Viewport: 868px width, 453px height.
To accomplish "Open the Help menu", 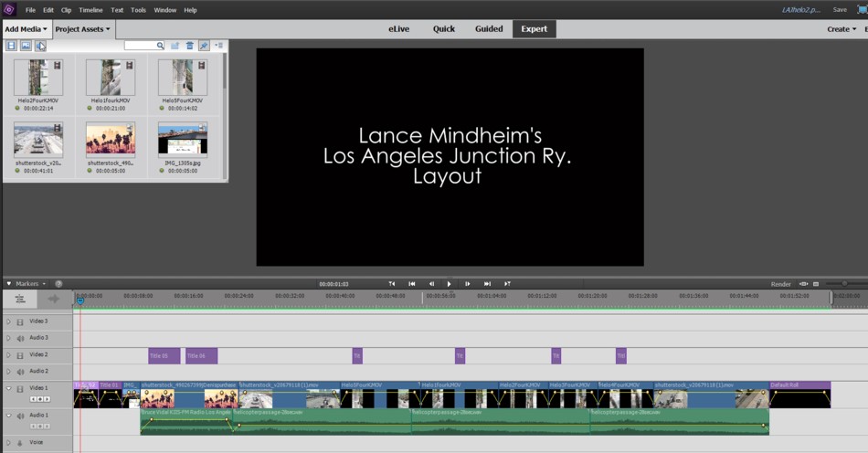I will tap(190, 10).
